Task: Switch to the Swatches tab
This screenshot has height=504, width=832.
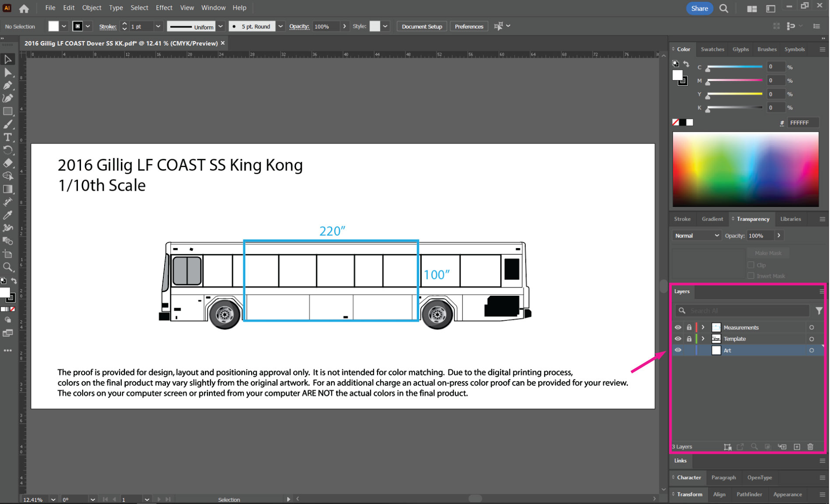Action: coord(712,49)
